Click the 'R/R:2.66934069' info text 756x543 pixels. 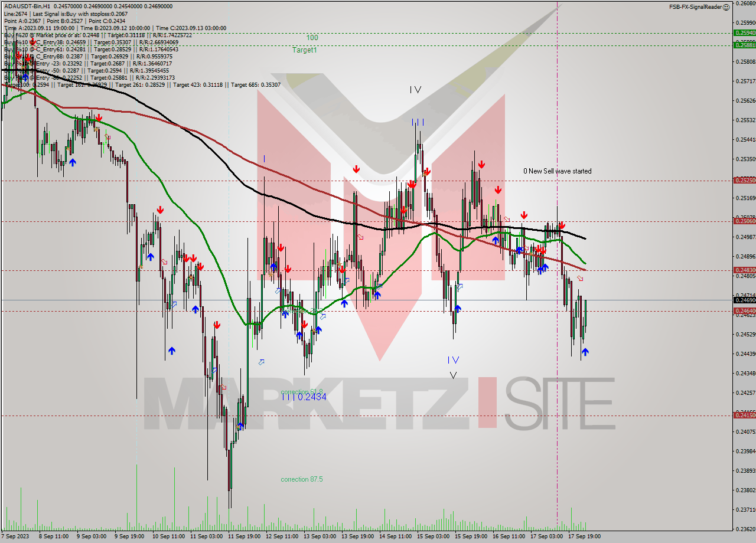pyautogui.click(x=158, y=42)
